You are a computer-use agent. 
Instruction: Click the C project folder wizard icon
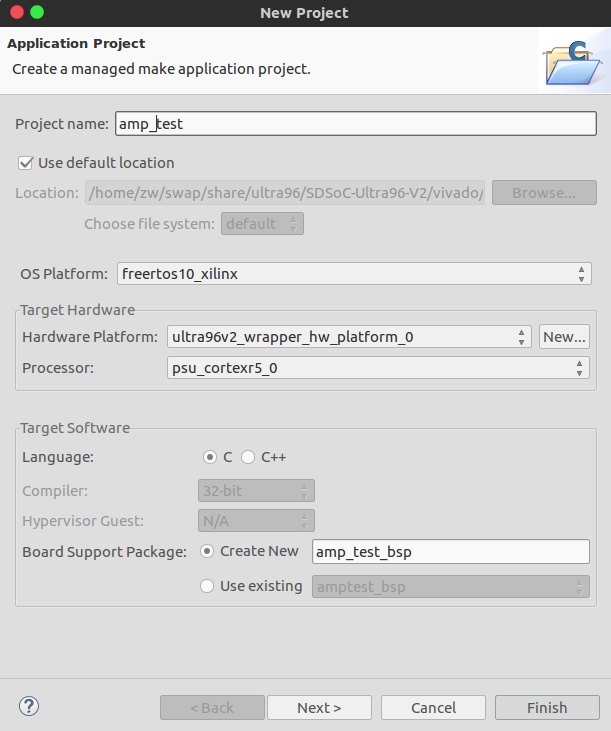[573, 63]
